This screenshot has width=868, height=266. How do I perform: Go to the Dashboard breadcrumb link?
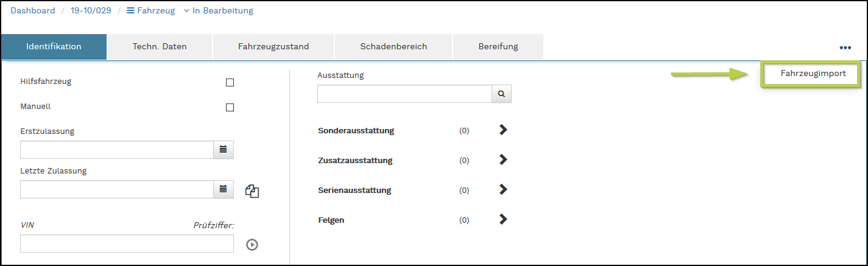point(33,11)
